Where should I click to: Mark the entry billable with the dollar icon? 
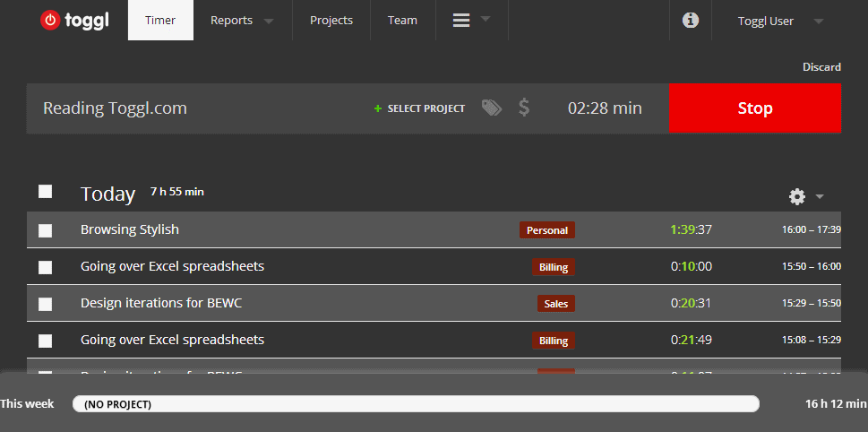(524, 108)
